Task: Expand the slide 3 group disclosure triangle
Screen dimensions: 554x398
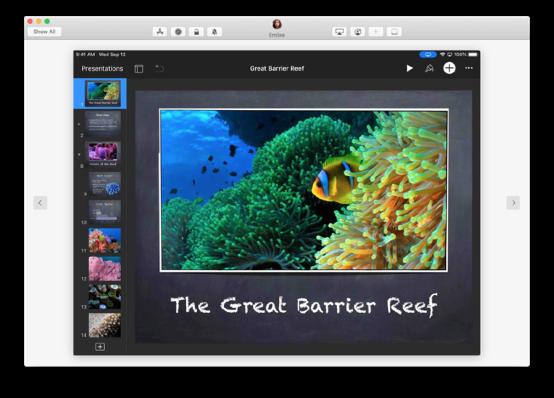Action: coord(79,154)
